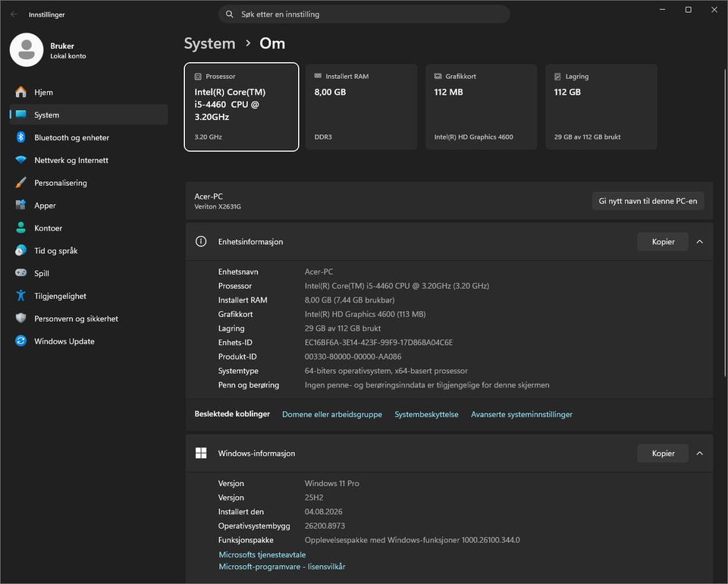Click the Installert den date 04.08.2026

click(323, 512)
